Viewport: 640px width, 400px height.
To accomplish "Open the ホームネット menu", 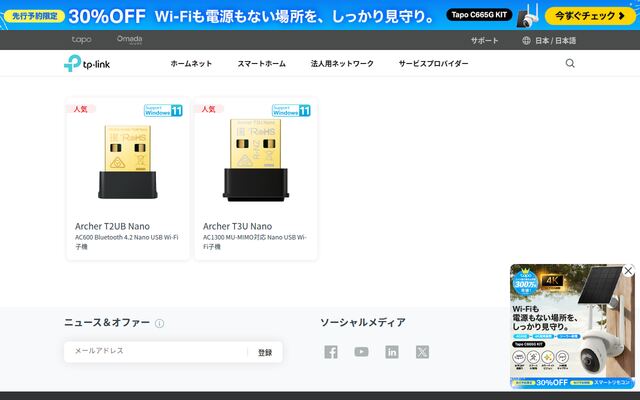I will 191,64.
